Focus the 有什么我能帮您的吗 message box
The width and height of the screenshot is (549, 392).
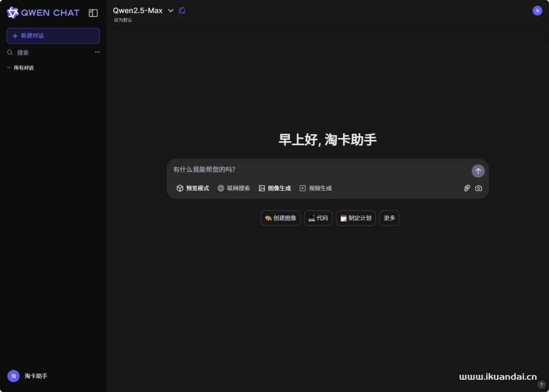[x=321, y=169]
